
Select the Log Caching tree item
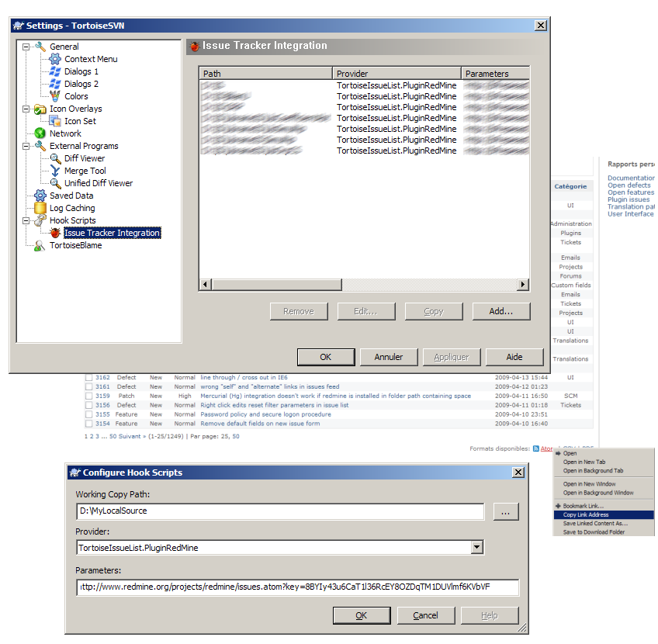(x=72, y=208)
